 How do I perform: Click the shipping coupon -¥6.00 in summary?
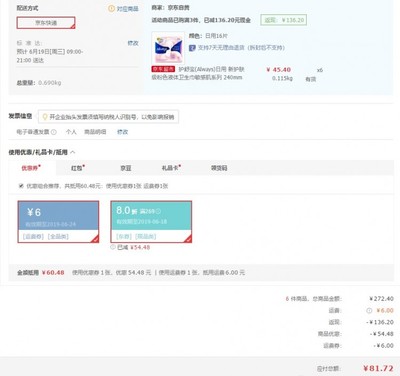pos(383,345)
